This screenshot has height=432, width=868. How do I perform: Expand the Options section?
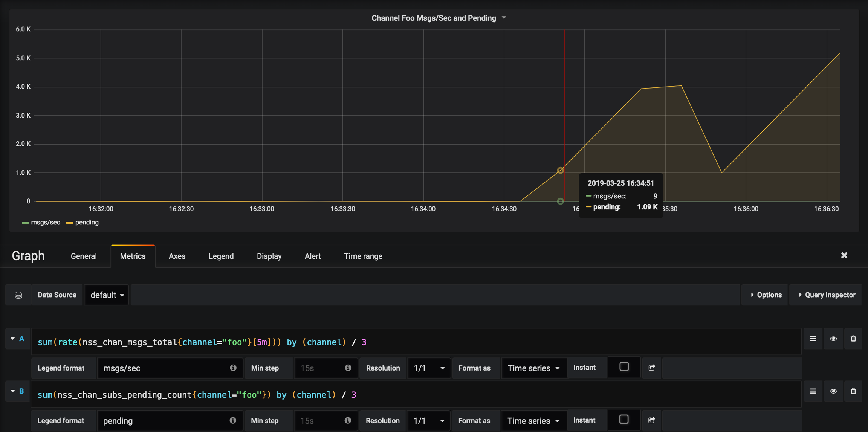(766, 295)
